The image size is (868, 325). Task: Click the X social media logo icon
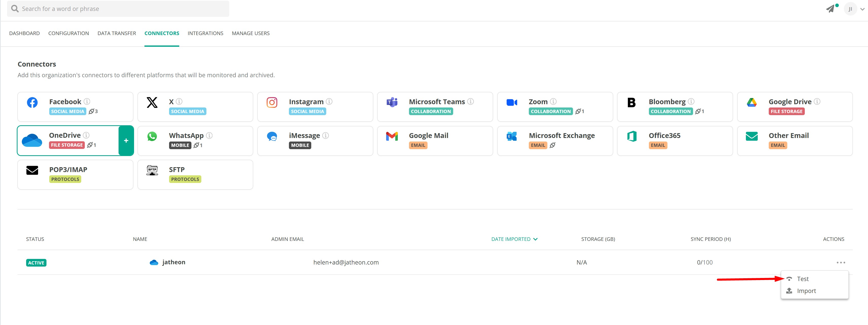click(152, 102)
